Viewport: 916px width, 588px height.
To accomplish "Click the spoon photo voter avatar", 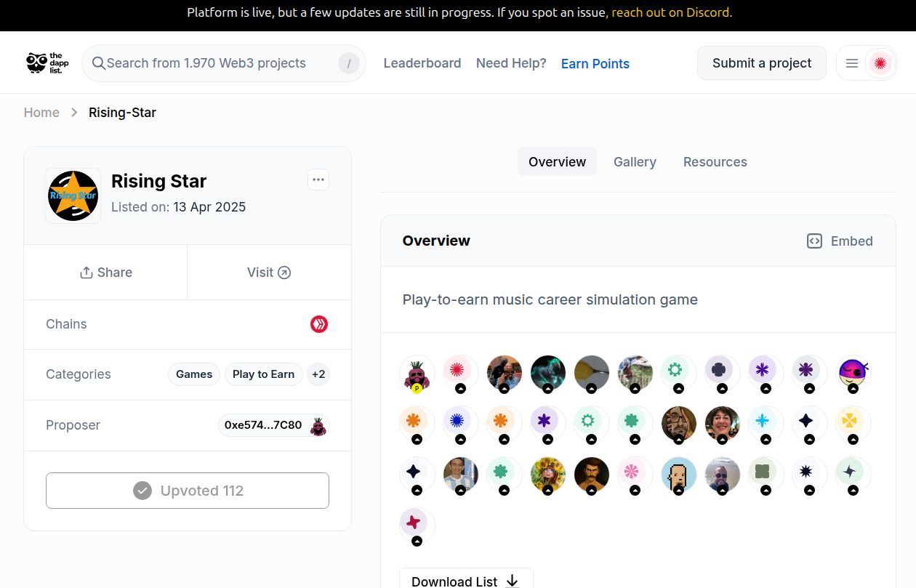I will tap(591, 374).
